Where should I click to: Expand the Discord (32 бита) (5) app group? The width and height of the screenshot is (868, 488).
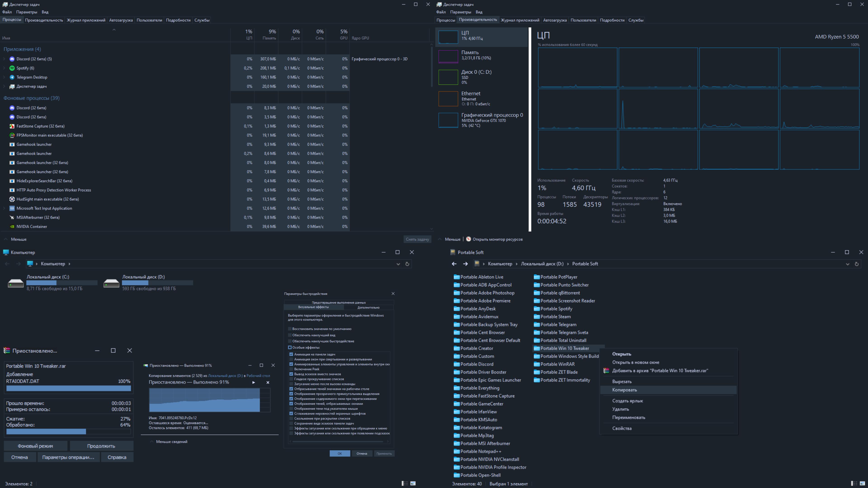point(4,59)
